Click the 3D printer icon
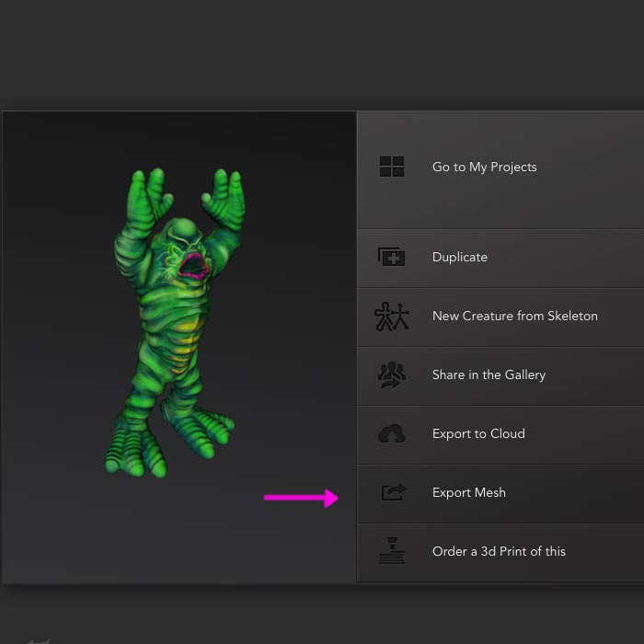Image resolution: width=644 pixels, height=644 pixels. 392,551
